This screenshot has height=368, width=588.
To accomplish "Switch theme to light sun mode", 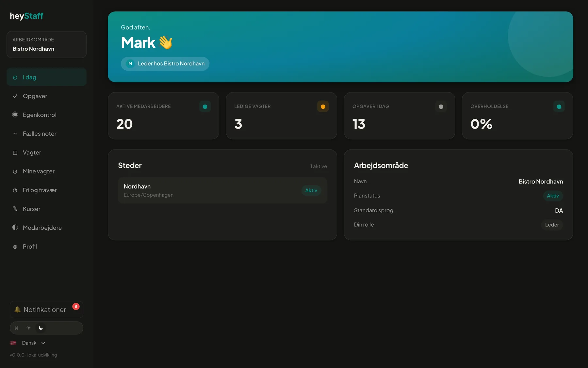I will tap(29, 328).
